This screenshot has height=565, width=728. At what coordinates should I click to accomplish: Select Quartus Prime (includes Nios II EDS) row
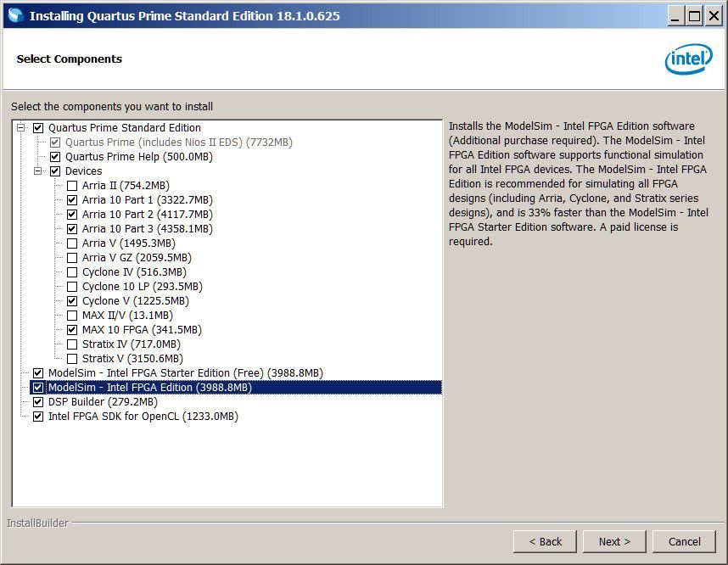pos(179,142)
